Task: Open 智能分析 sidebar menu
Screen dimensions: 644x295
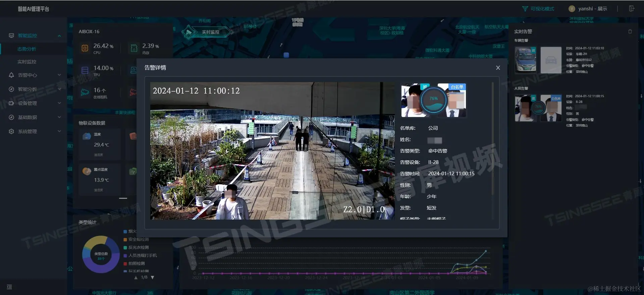Action: 34,89
